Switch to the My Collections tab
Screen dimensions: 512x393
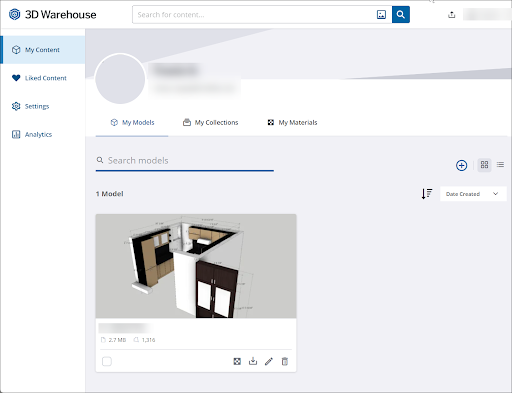coord(210,123)
